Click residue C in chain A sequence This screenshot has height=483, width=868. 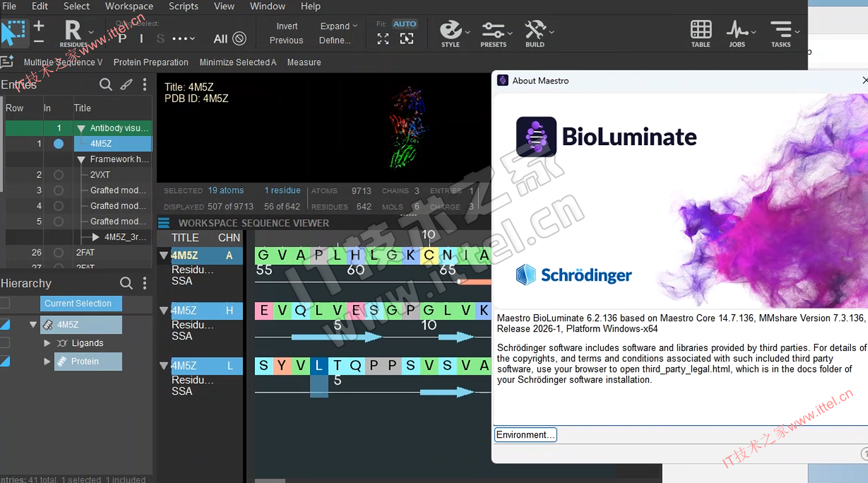tap(429, 255)
